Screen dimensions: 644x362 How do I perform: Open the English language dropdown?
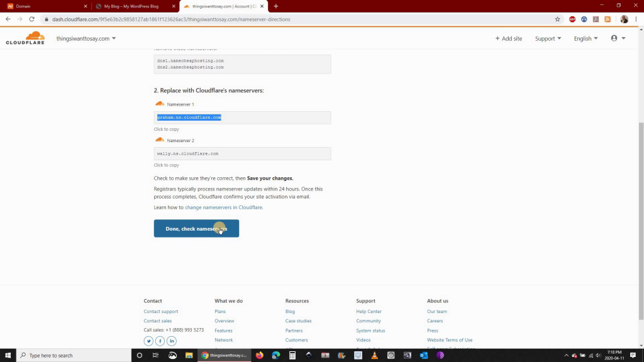pos(586,38)
